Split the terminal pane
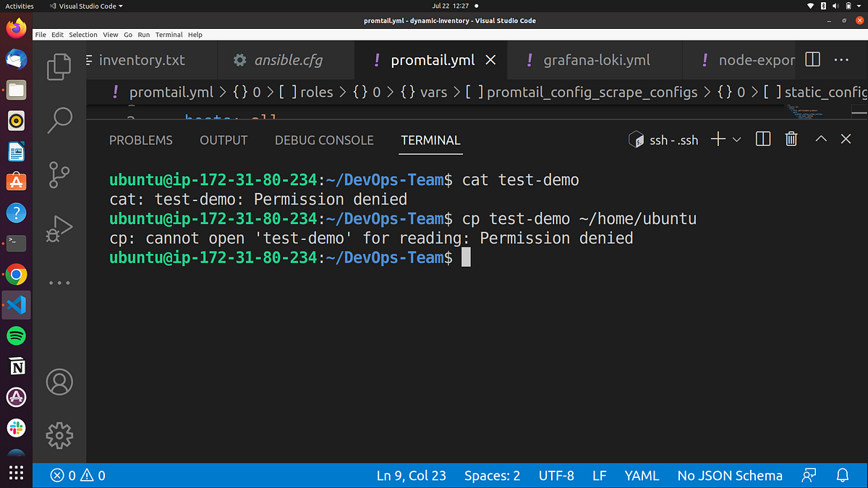 coord(762,140)
